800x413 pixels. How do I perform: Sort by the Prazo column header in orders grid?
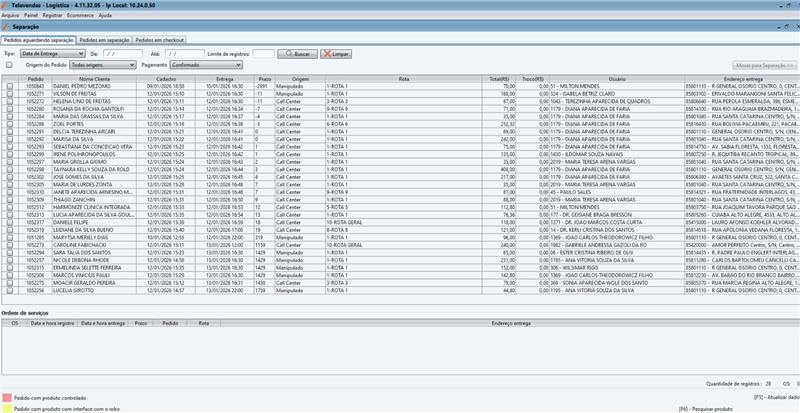(x=264, y=79)
